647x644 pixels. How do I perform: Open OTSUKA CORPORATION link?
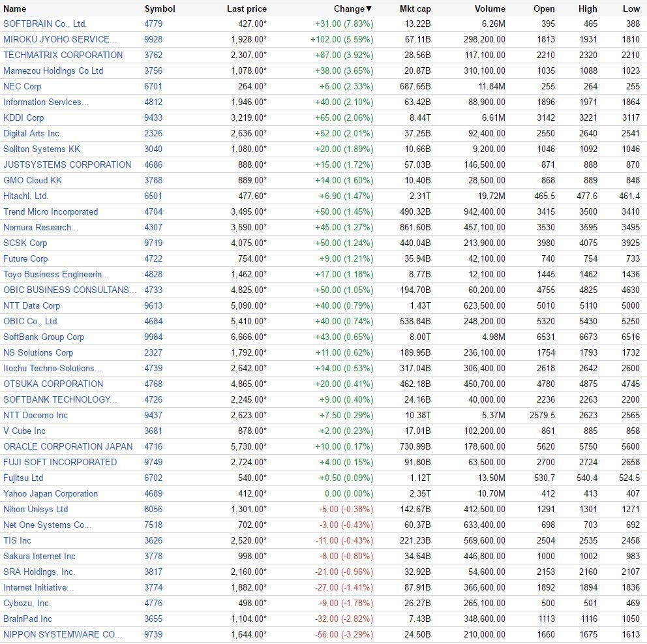[53, 384]
